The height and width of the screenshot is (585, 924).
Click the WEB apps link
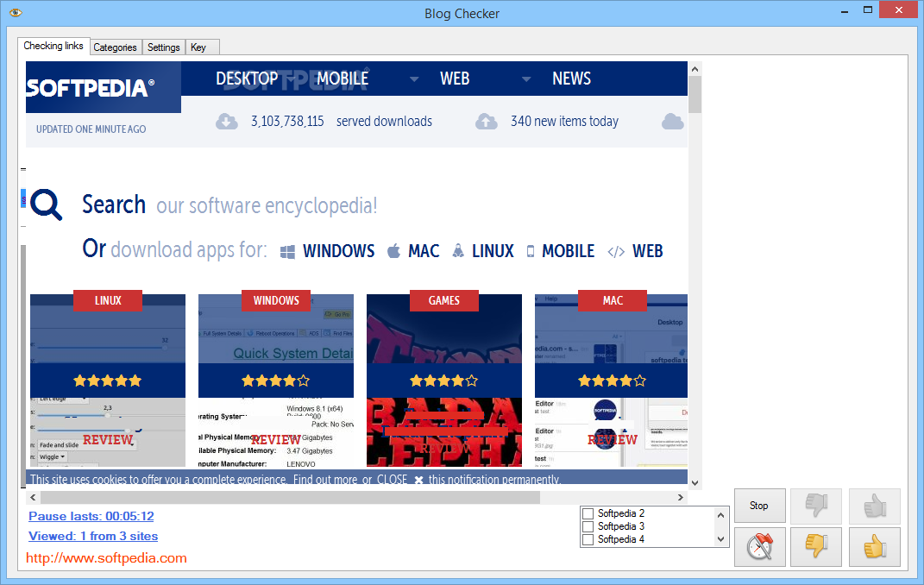[x=648, y=252]
